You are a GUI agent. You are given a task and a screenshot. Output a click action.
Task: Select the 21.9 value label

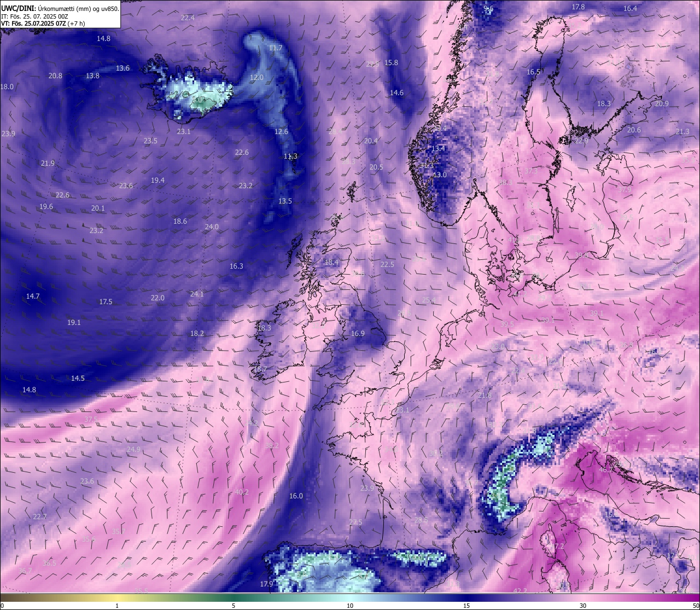point(48,164)
